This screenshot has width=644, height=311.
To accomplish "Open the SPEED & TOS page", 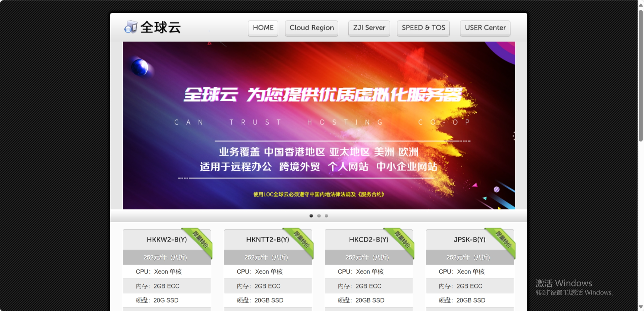I will click(423, 28).
